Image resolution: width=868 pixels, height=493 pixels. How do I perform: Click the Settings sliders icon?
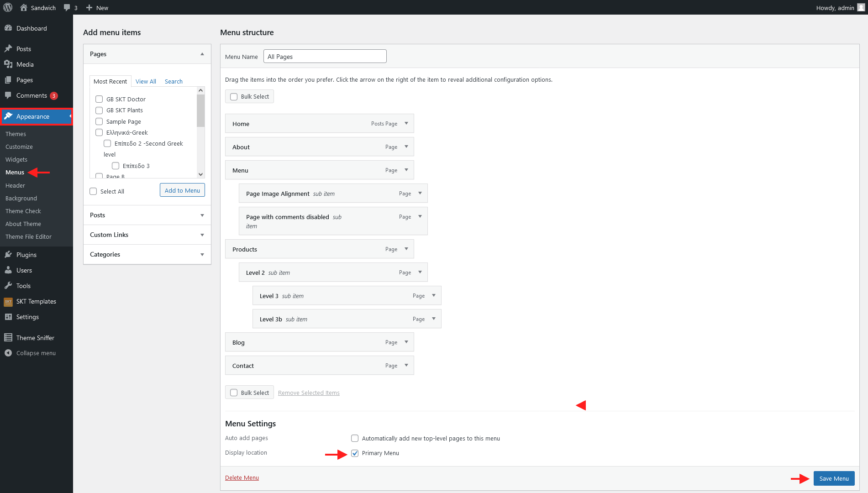click(8, 317)
